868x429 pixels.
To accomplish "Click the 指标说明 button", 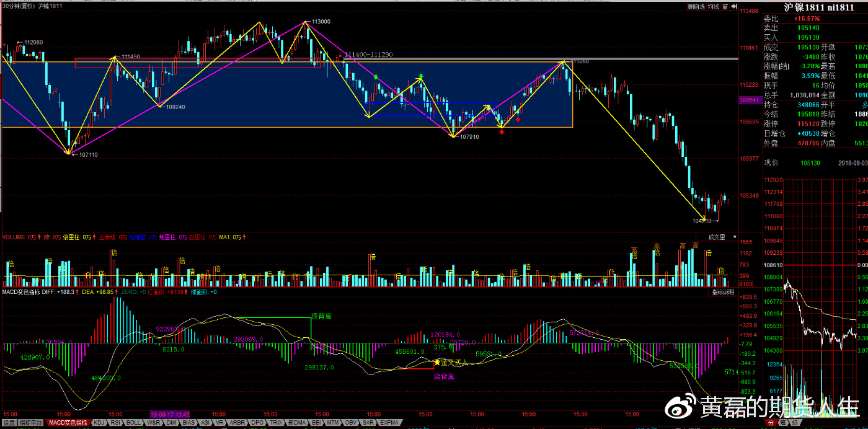I will coord(722,291).
